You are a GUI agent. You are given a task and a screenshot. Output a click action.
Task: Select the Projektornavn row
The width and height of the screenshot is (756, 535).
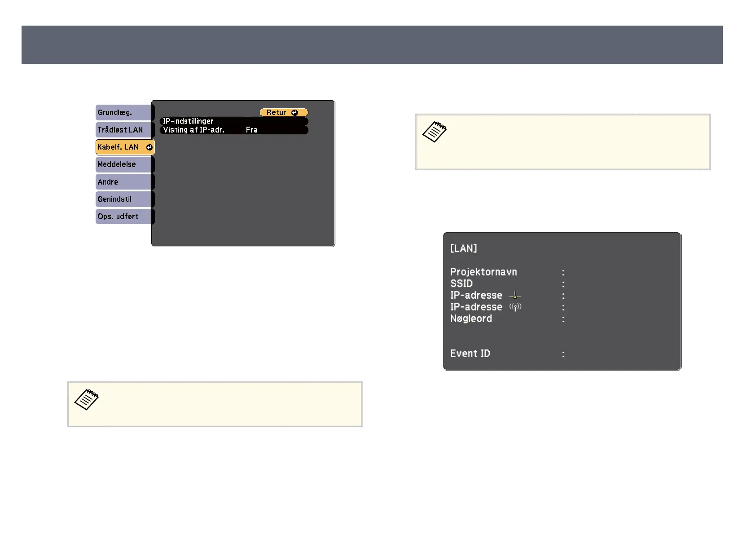pyautogui.click(x=483, y=272)
